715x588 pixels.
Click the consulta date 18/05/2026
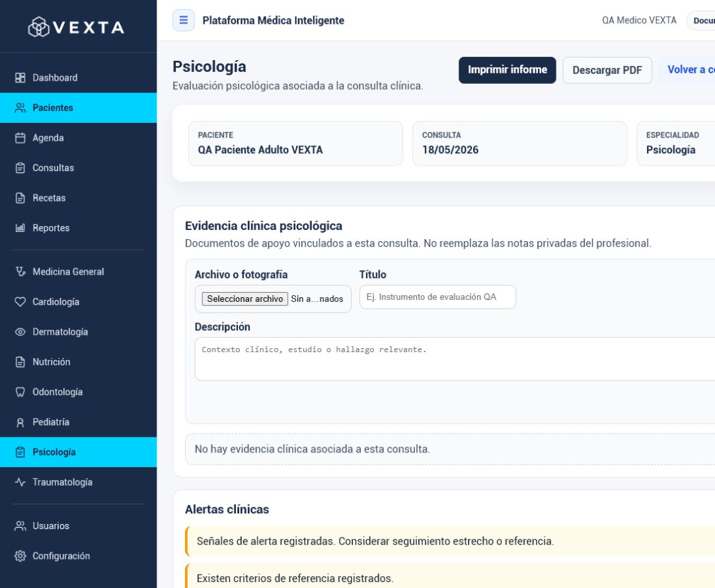(x=450, y=150)
